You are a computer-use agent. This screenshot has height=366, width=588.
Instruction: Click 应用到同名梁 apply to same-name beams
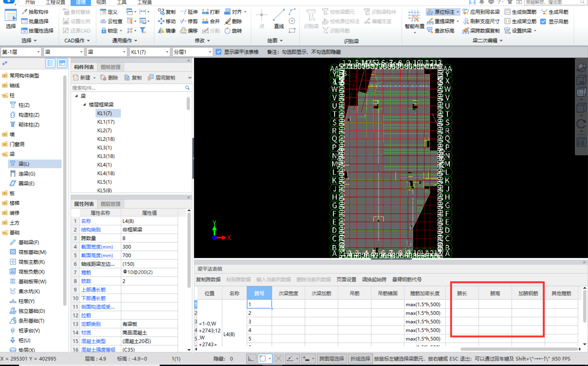(x=481, y=12)
